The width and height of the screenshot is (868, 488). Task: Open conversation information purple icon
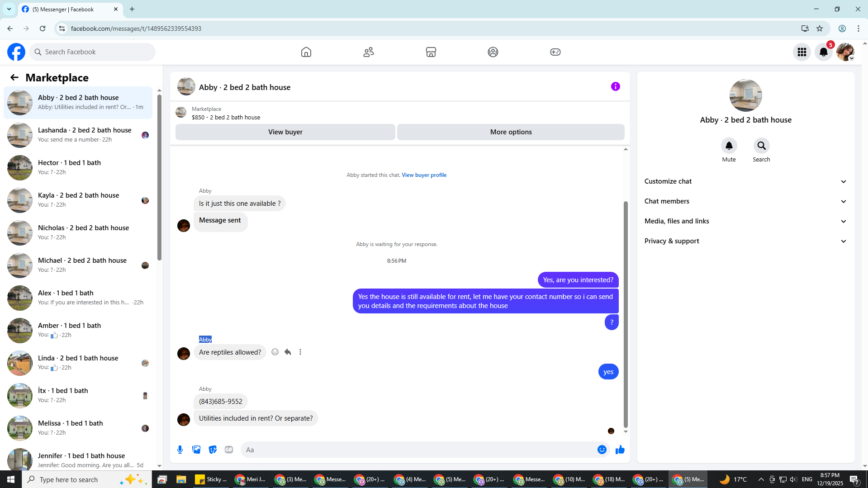[x=616, y=86]
